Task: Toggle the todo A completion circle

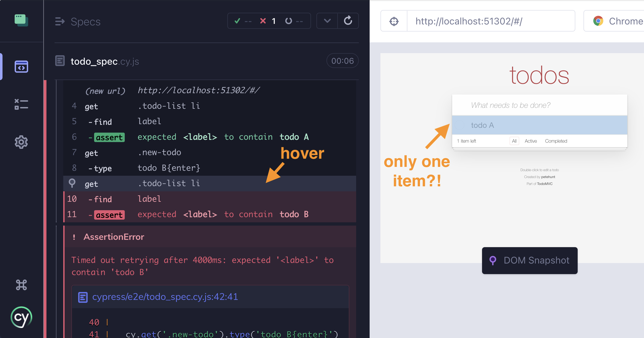Action: point(459,125)
